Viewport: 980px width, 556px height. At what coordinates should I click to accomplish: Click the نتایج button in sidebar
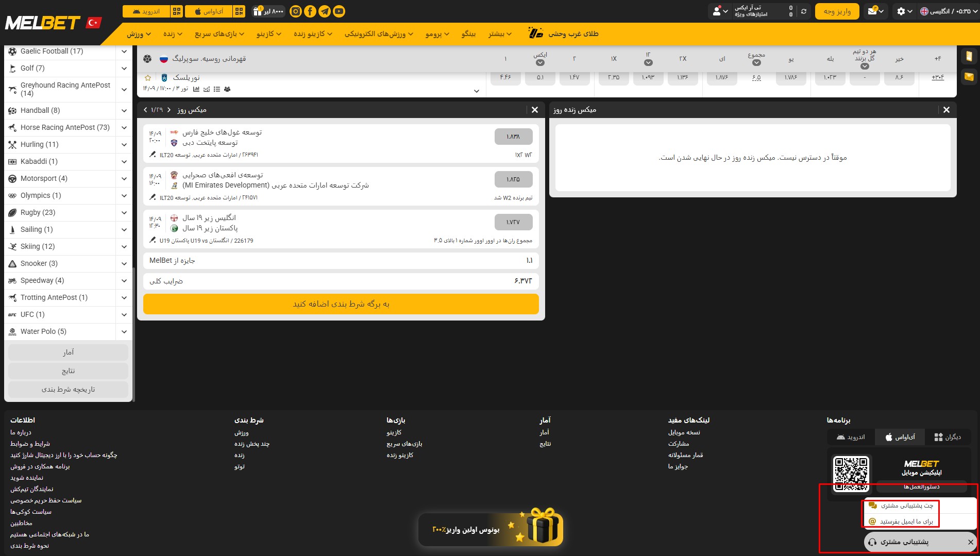coord(68,371)
